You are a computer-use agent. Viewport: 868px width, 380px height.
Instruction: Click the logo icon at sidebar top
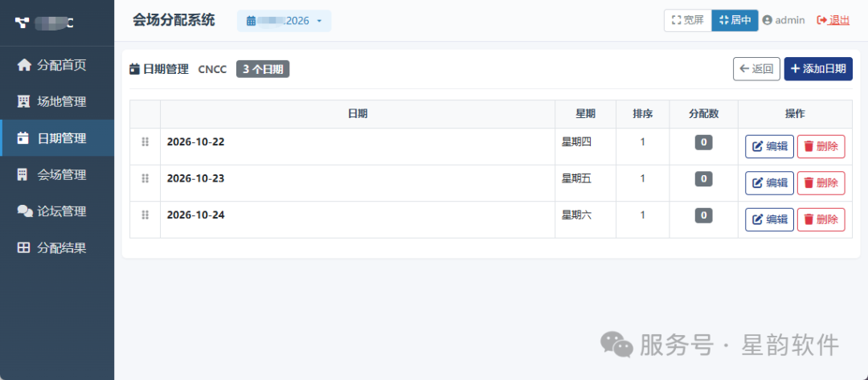(x=22, y=22)
